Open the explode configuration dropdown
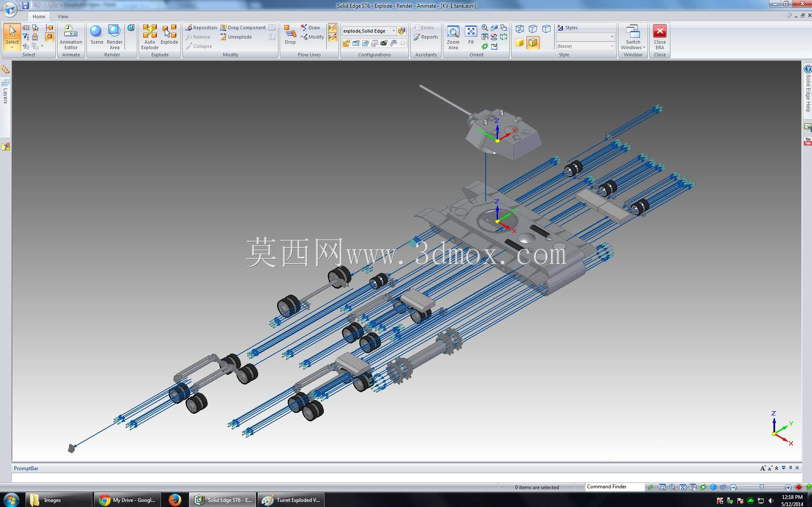Image resolution: width=812 pixels, height=507 pixels. [394, 31]
